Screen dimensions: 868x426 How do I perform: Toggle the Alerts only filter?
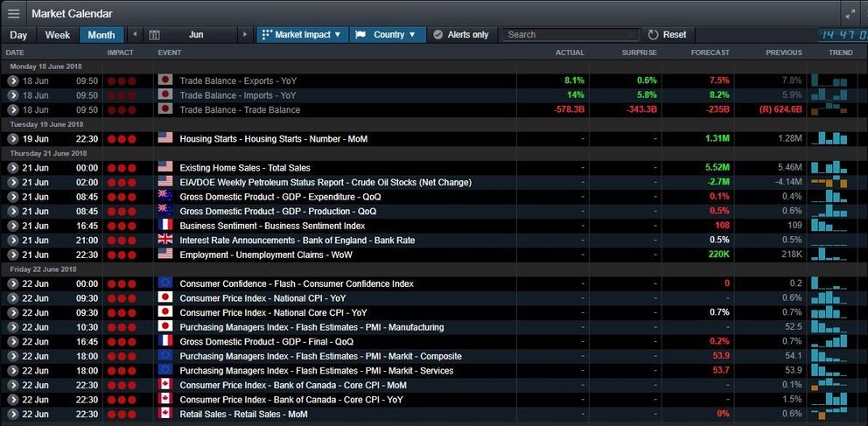(x=462, y=35)
